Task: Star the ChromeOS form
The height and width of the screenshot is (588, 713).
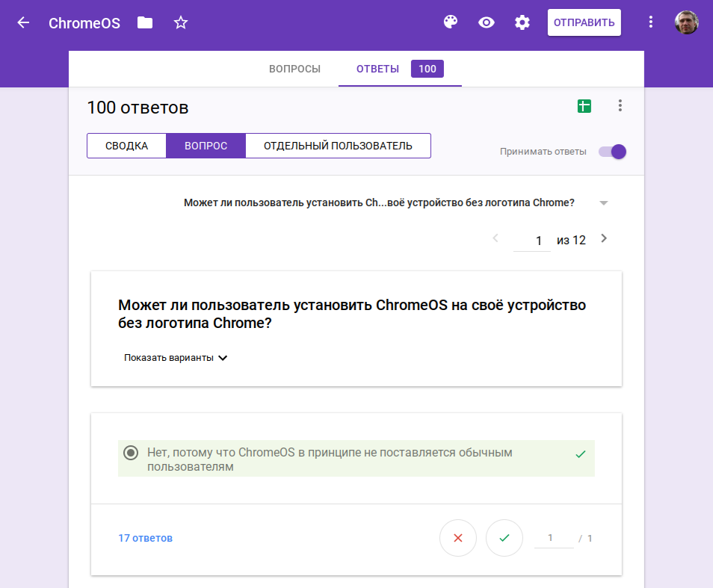Action: click(x=181, y=22)
